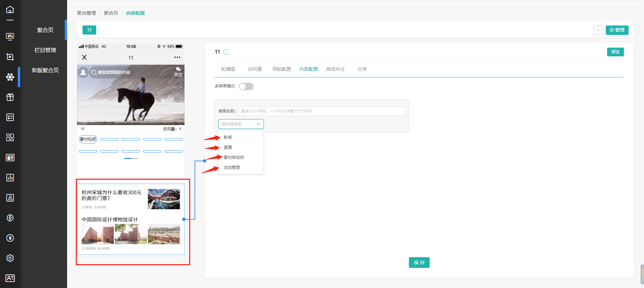Choose 活动管理 in the type list

(x=232, y=167)
